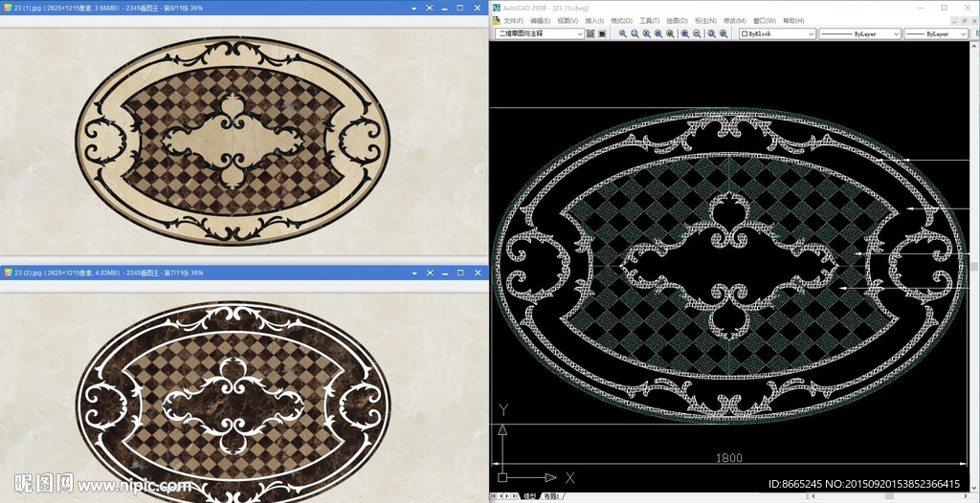Open the 工具(T) menu
This screenshot has height=503, width=980.
point(650,21)
